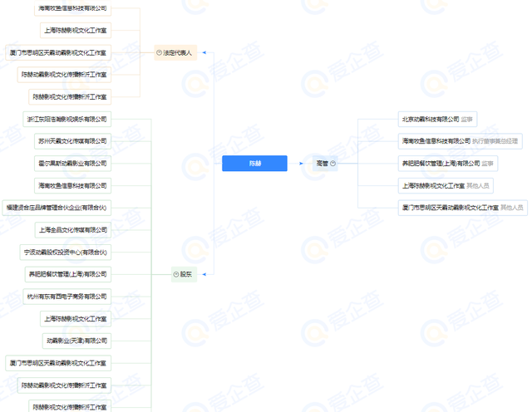Collapse the 股东 branch via its circle icon

point(175,274)
